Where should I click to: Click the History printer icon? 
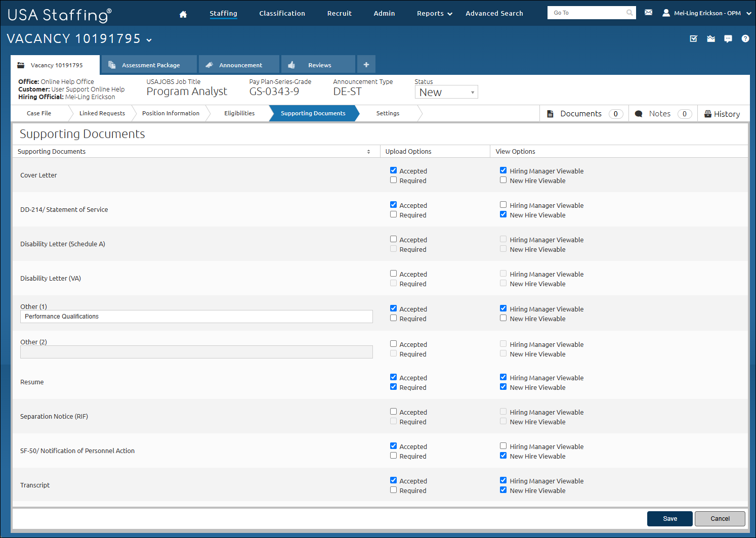[708, 114]
